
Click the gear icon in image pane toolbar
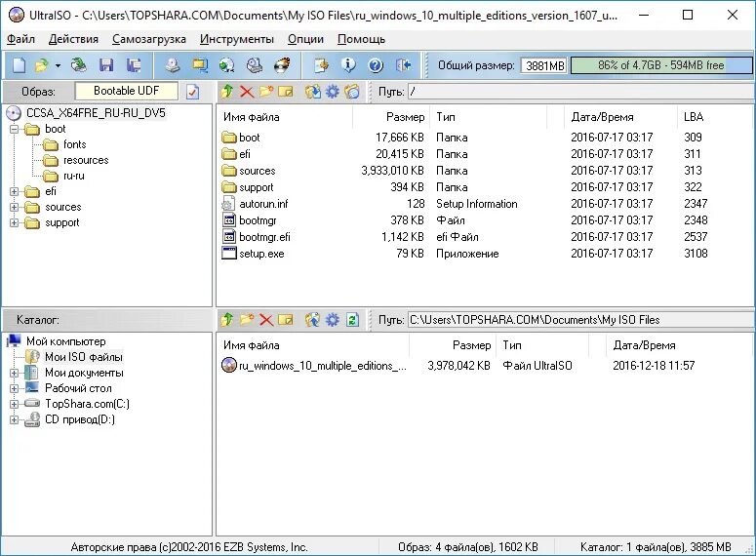coord(333,91)
